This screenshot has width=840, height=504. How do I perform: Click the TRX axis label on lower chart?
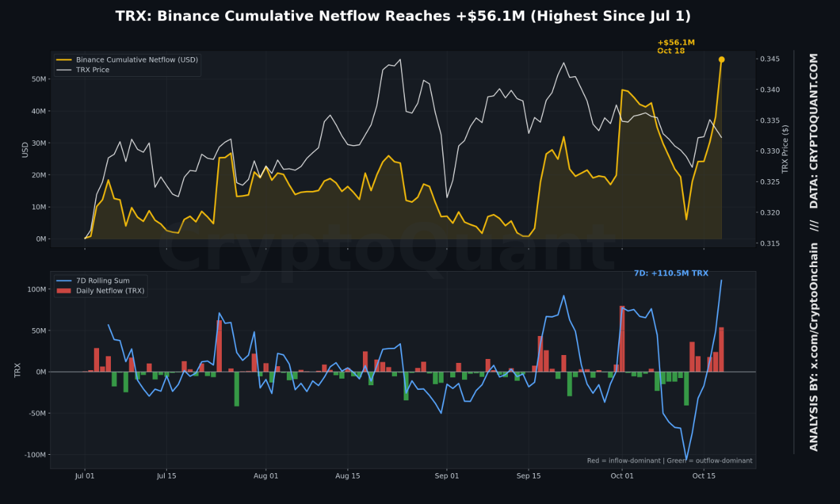pos(18,370)
